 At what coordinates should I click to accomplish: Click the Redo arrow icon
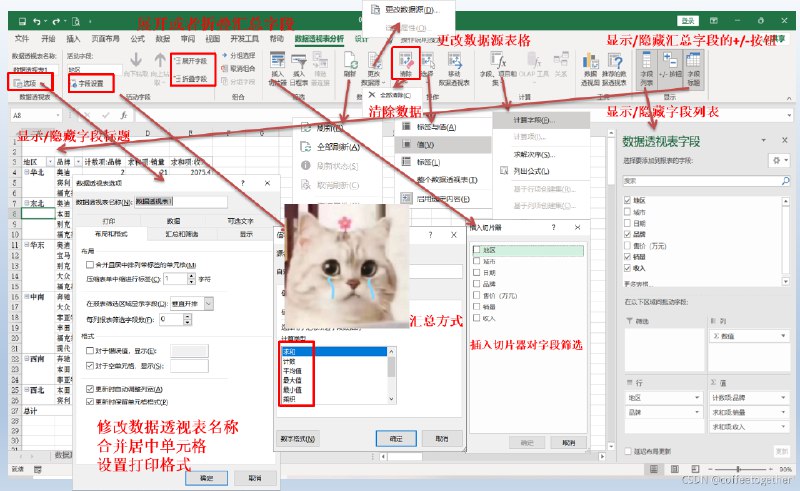[x=56, y=21]
